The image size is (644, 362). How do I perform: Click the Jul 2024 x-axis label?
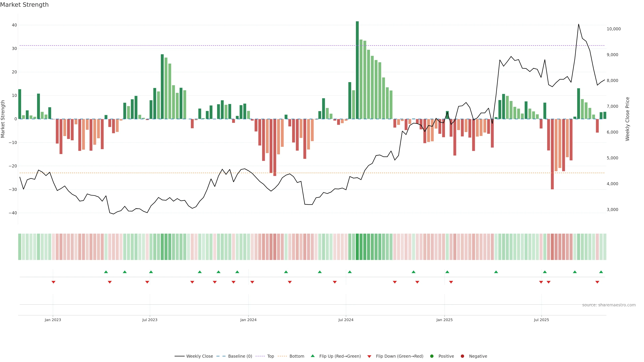(346, 320)
